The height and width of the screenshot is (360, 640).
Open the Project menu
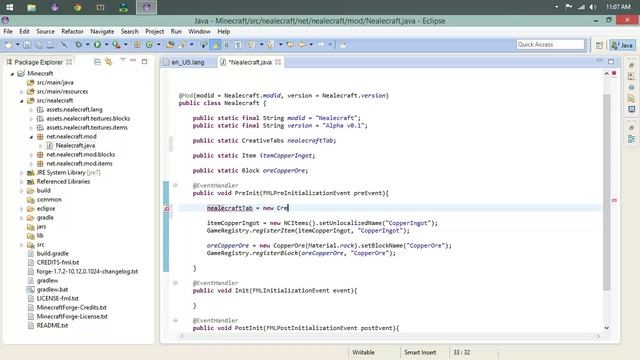(x=154, y=31)
